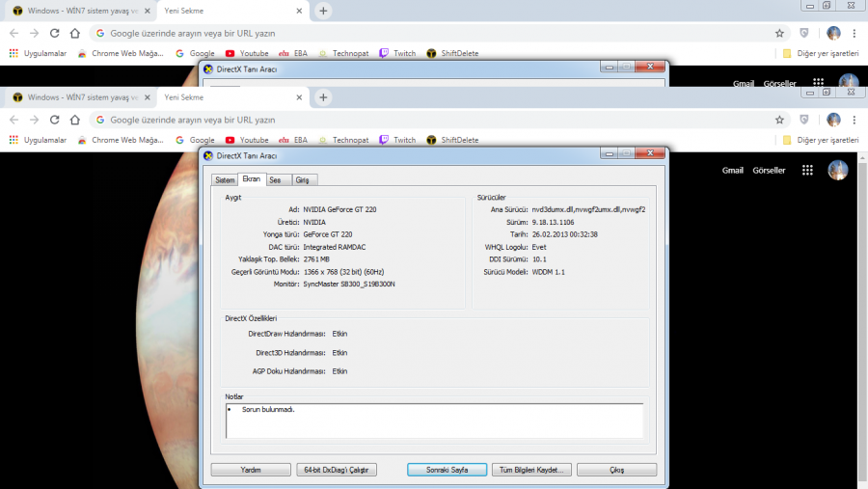Bookmark the page using the front Chrome window's star
This screenshot has width=868, height=489.
(x=779, y=120)
